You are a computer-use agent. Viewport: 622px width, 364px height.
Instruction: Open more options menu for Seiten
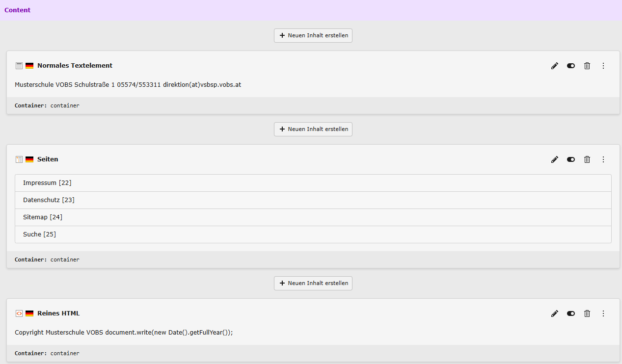coord(603,159)
